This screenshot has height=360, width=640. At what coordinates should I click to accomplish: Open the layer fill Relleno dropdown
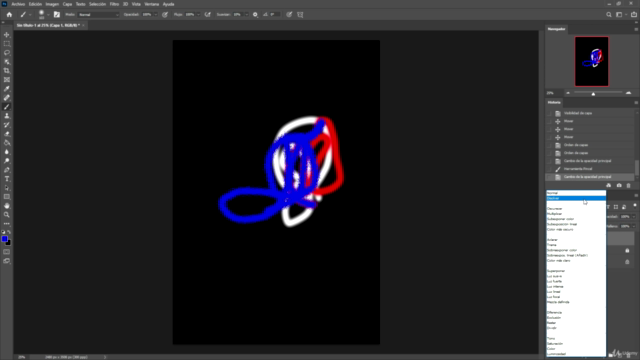(633, 226)
